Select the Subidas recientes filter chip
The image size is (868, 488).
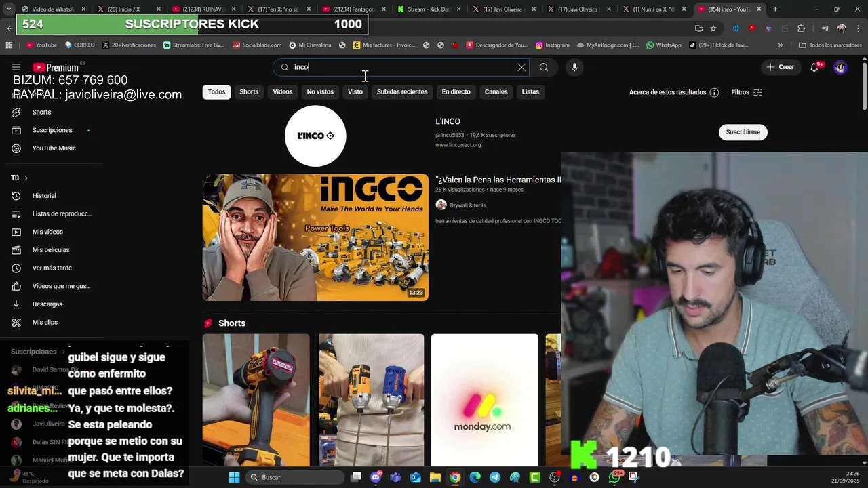point(402,92)
